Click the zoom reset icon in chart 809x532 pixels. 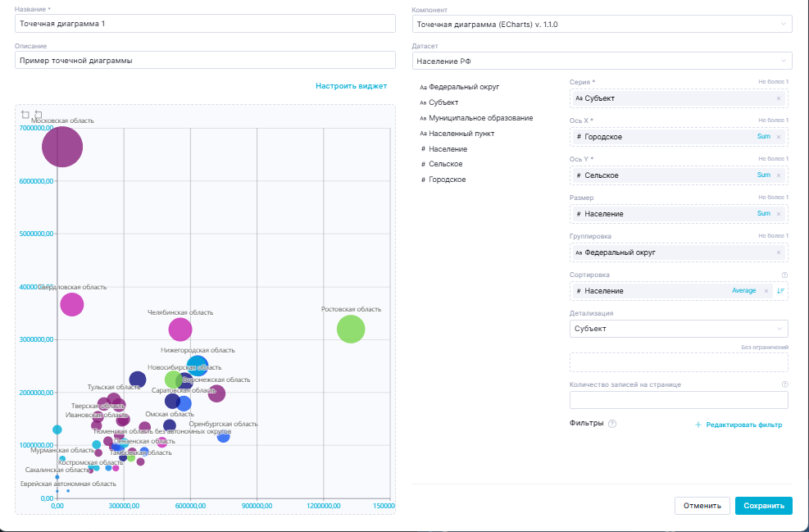click(x=38, y=115)
